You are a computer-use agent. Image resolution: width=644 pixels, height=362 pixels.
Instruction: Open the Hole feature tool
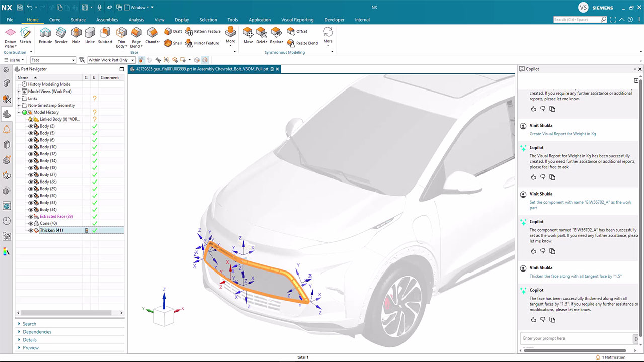pos(76,35)
